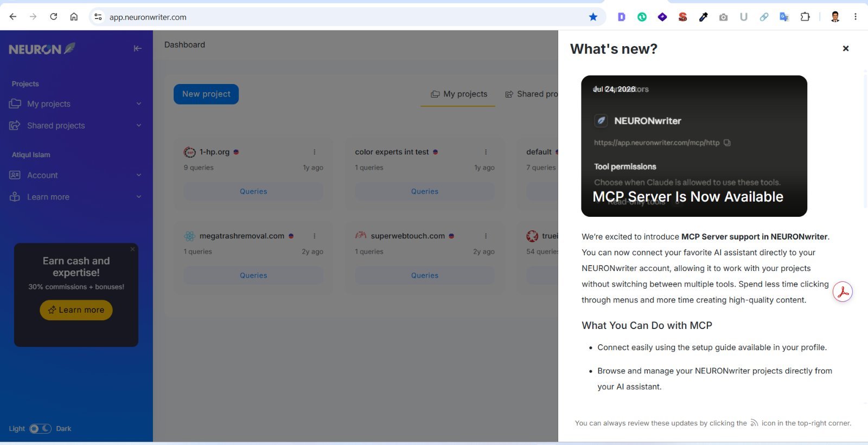Click the Account card icon in sidebar

coord(15,175)
